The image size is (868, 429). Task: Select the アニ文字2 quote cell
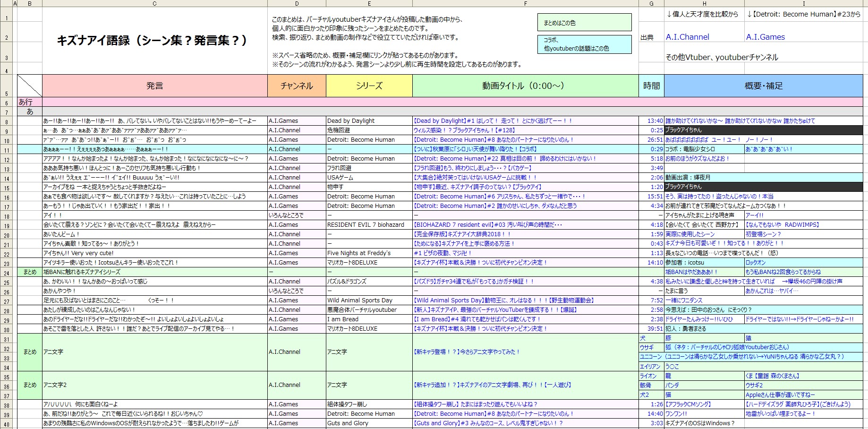pos(154,385)
